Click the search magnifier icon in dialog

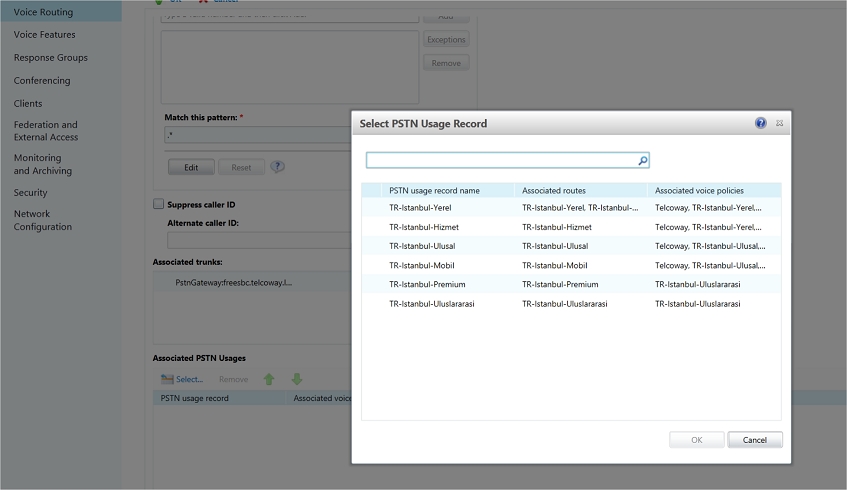pos(643,160)
